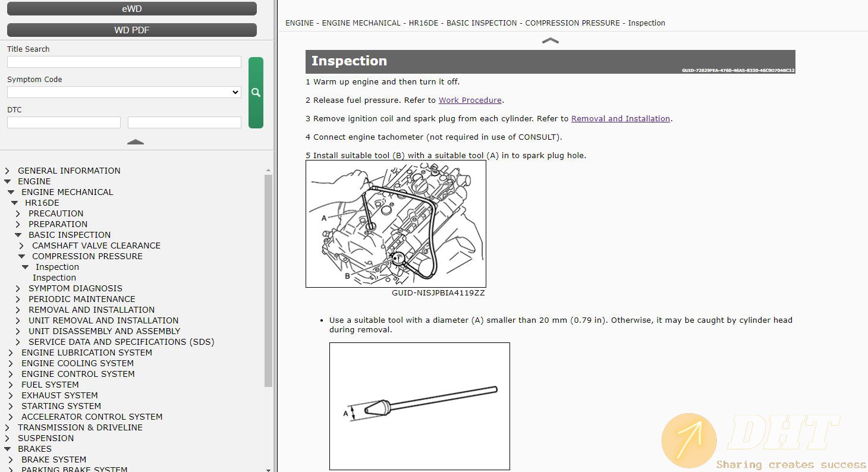The image size is (868, 472).
Task: Open the eWD button
Action: click(x=132, y=9)
